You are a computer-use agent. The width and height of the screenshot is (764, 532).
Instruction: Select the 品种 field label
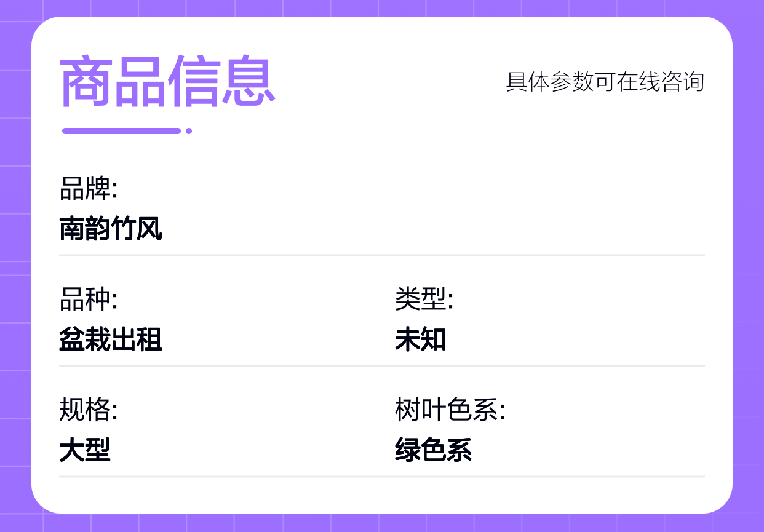(x=88, y=300)
